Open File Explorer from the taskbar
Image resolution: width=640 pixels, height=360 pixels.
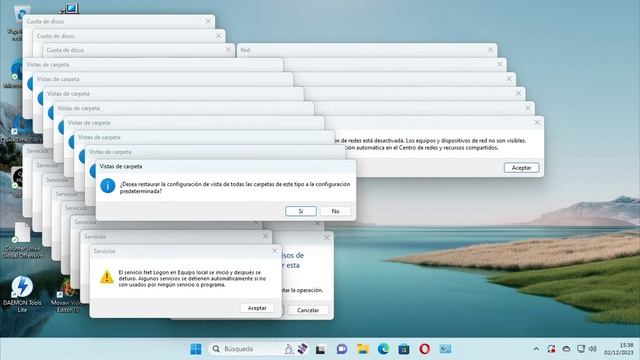(x=362, y=349)
